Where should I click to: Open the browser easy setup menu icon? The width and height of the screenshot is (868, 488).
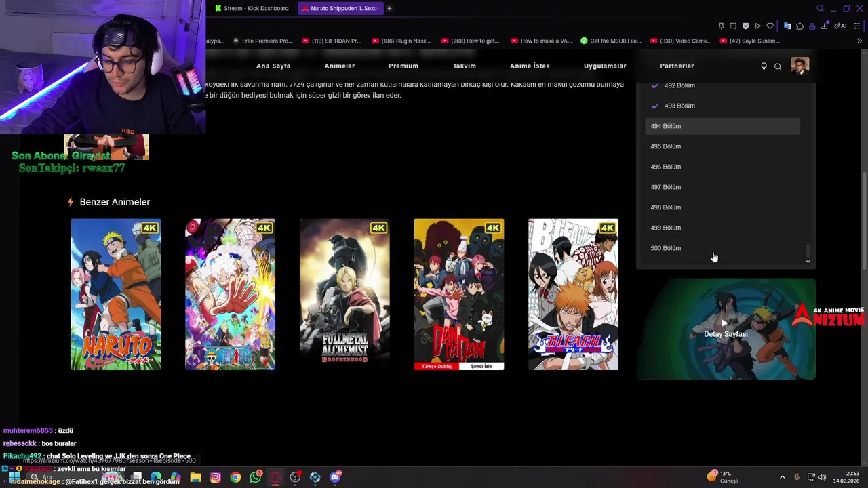856,26
